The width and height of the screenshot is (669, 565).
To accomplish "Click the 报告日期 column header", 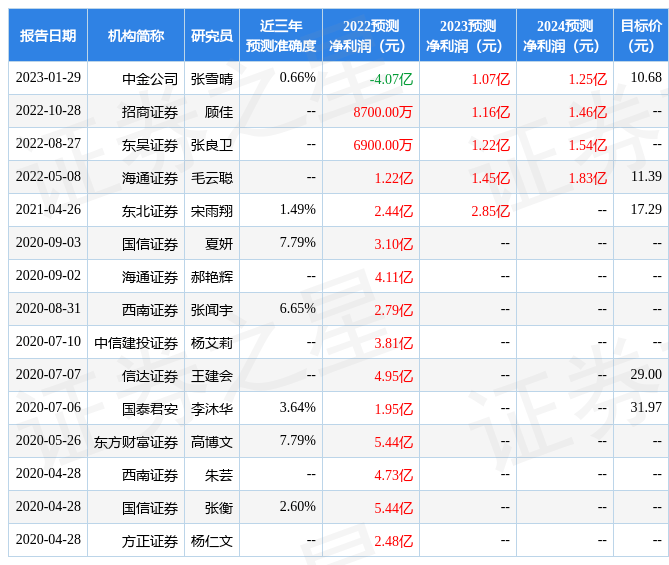I will (48, 36).
